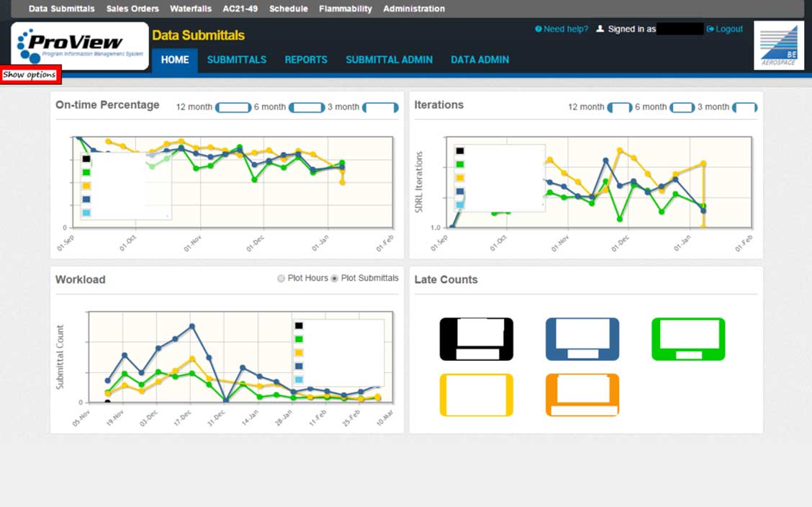This screenshot has height=507, width=812.
Task: Open the Administration top menu
Action: coord(414,9)
